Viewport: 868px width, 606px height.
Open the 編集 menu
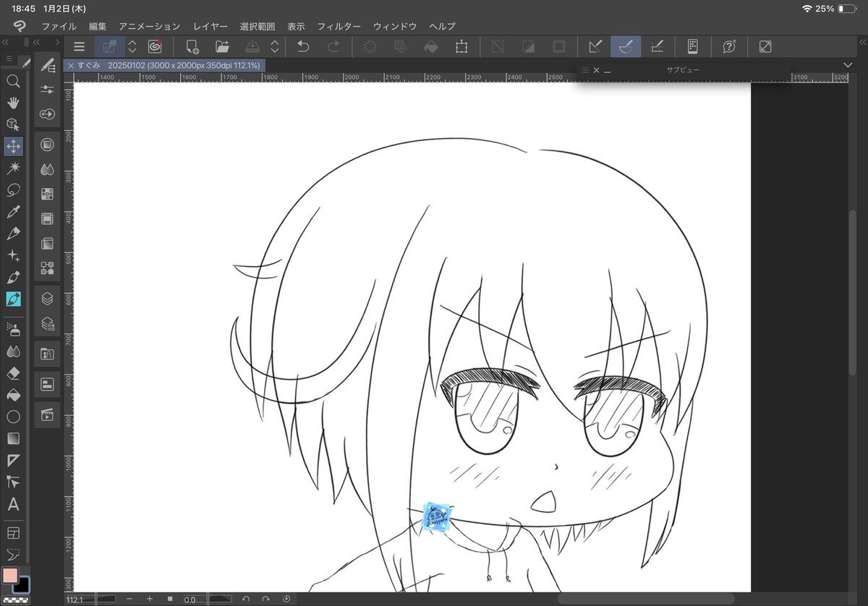pyautogui.click(x=98, y=26)
